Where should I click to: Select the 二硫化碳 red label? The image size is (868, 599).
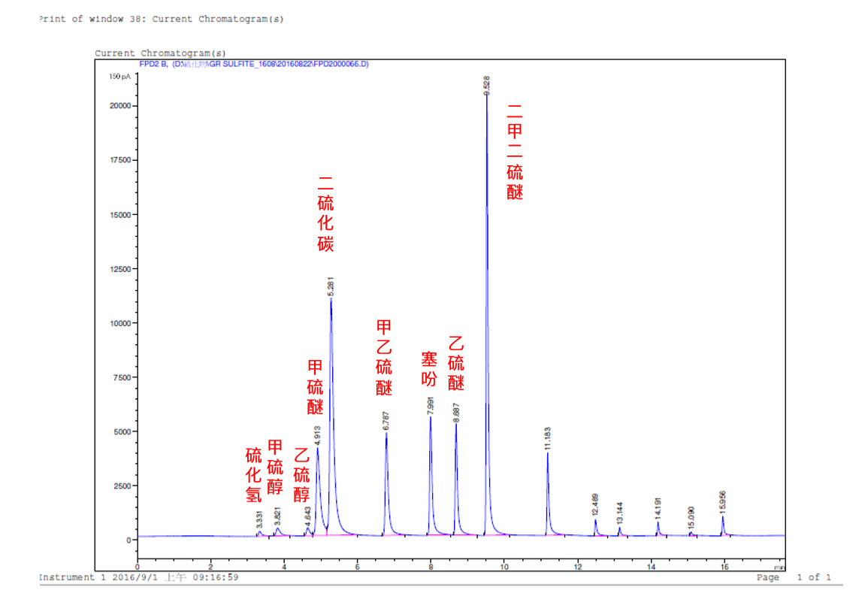coord(325,213)
